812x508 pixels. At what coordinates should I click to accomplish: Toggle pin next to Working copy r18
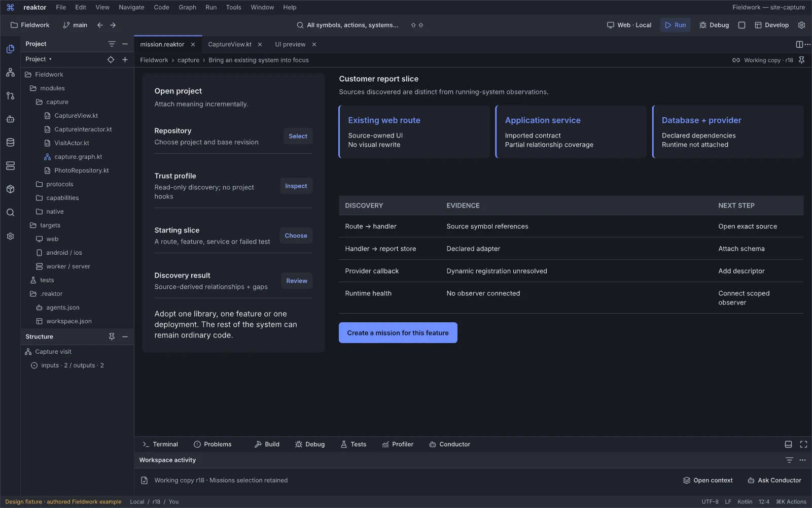point(801,60)
